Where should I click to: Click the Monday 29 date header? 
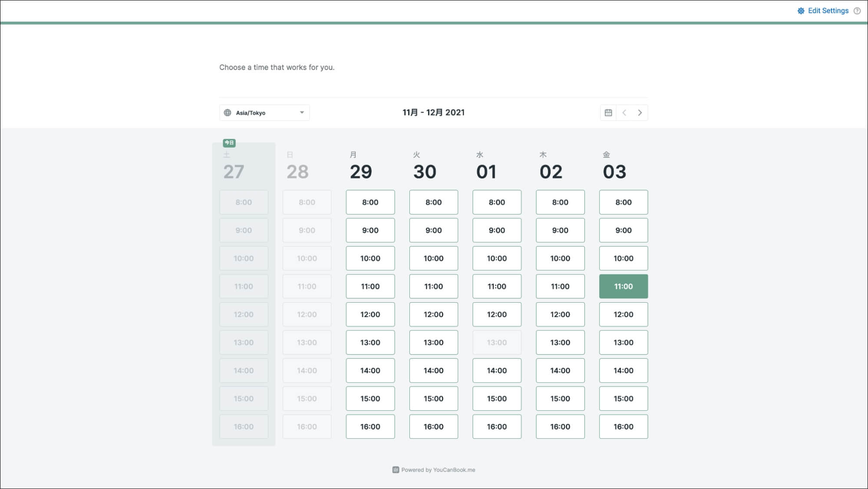pyautogui.click(x=361, y=171)
